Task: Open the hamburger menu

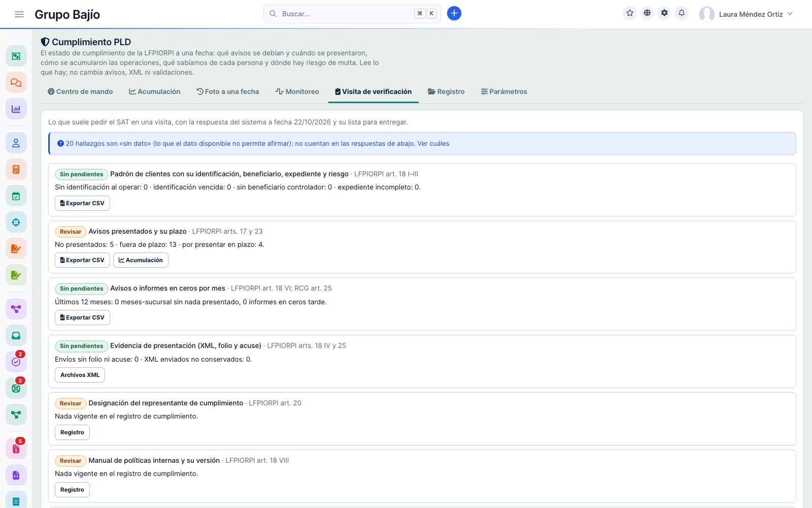Action: [19, 14]
